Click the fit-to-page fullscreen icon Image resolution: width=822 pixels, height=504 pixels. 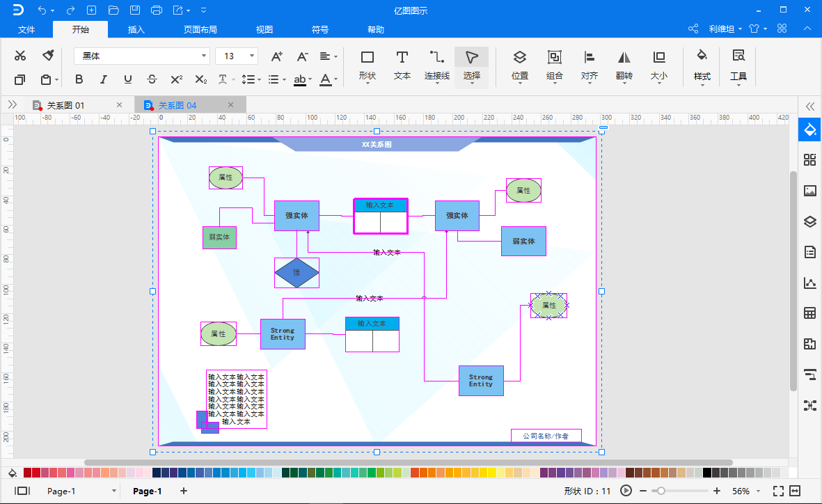click(x=778, y=491)
